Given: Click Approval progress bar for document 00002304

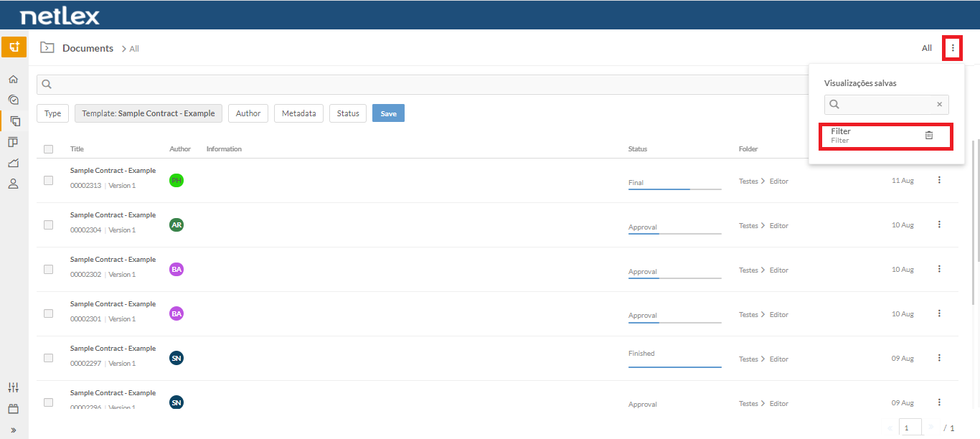Looking at the screenshot, I should [674, 234].
